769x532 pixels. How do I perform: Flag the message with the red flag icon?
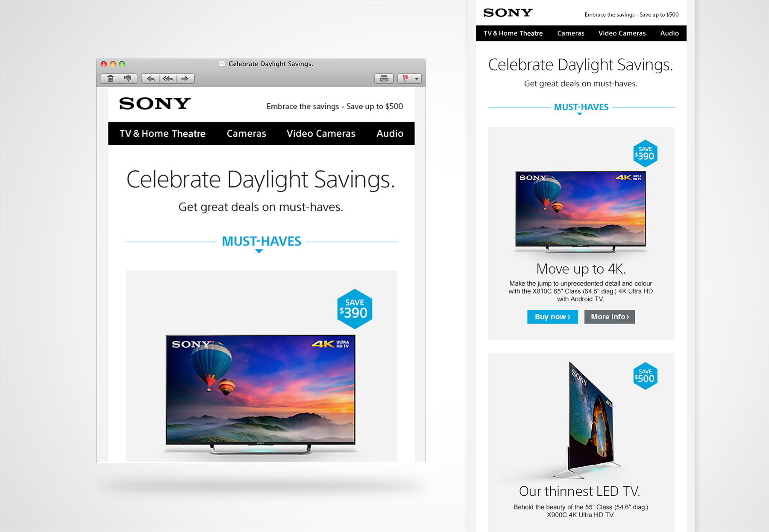click(x=405, y=79)
